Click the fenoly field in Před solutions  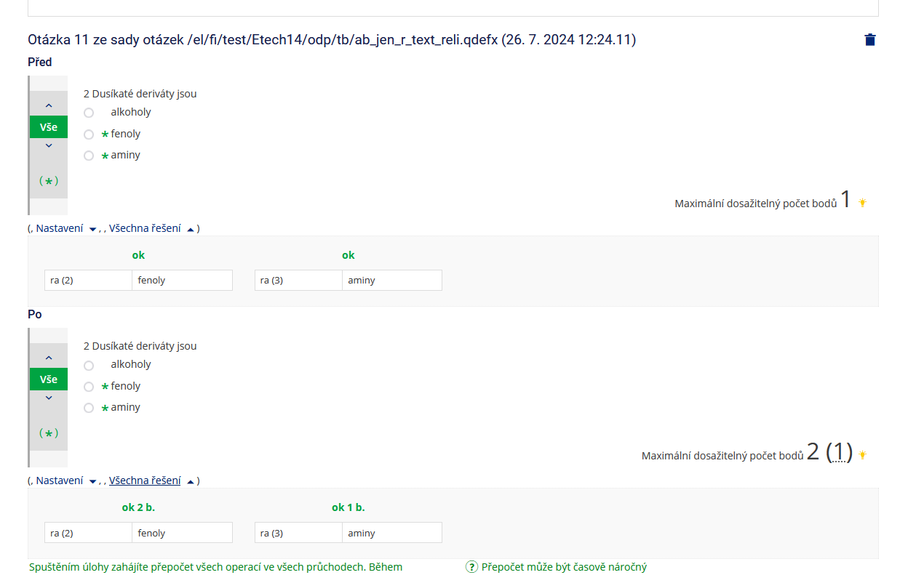pos(183,281)
